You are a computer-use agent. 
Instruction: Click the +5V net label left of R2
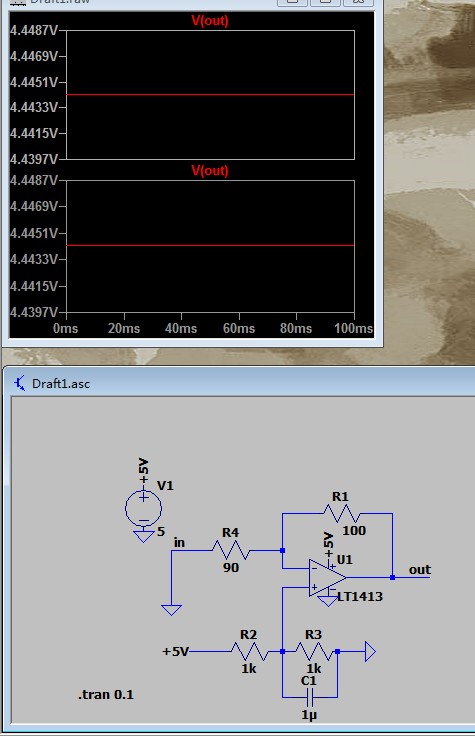[x=176, y=652]
